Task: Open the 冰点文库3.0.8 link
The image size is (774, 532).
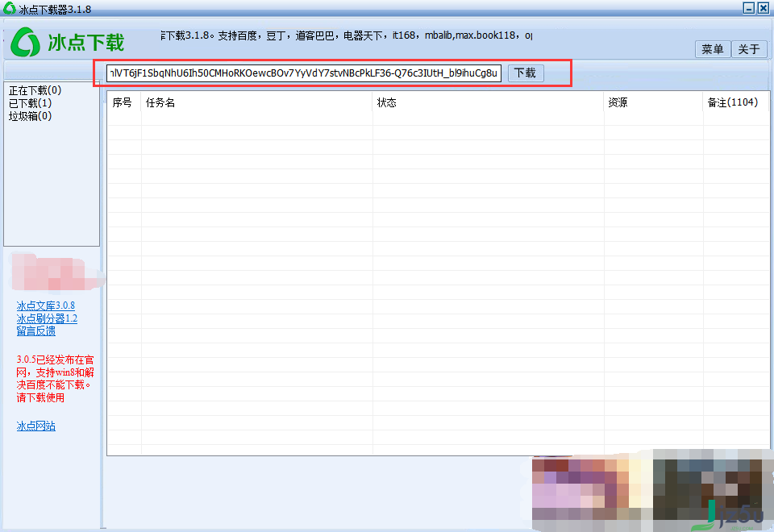Action: coord(46,305)
